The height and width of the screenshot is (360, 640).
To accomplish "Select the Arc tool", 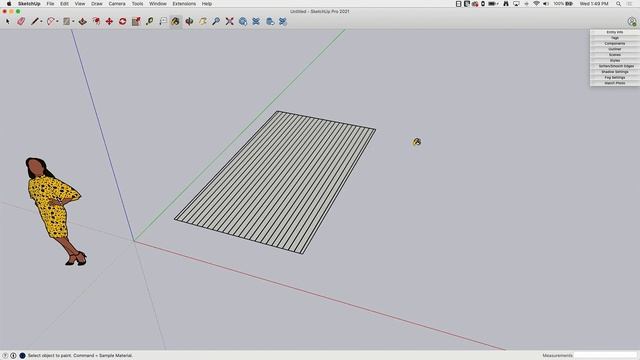I will click(x=51, y=21).
